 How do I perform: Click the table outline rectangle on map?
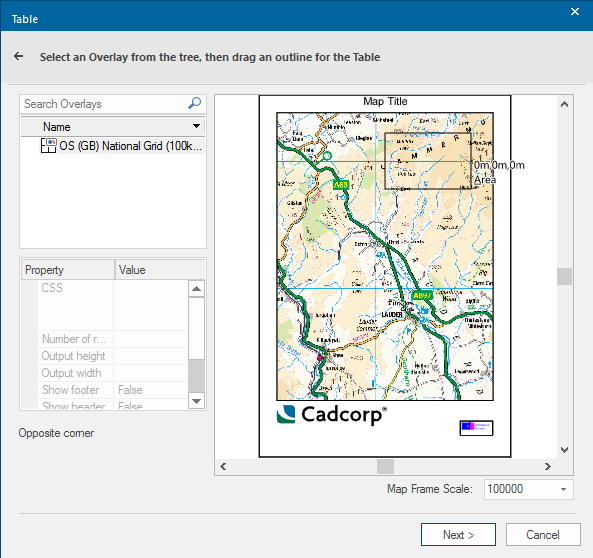click(x=428, y=161)
